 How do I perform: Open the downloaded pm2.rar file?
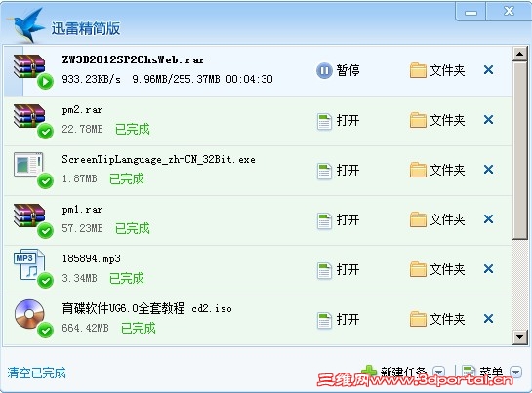click(x=339, y=120)
